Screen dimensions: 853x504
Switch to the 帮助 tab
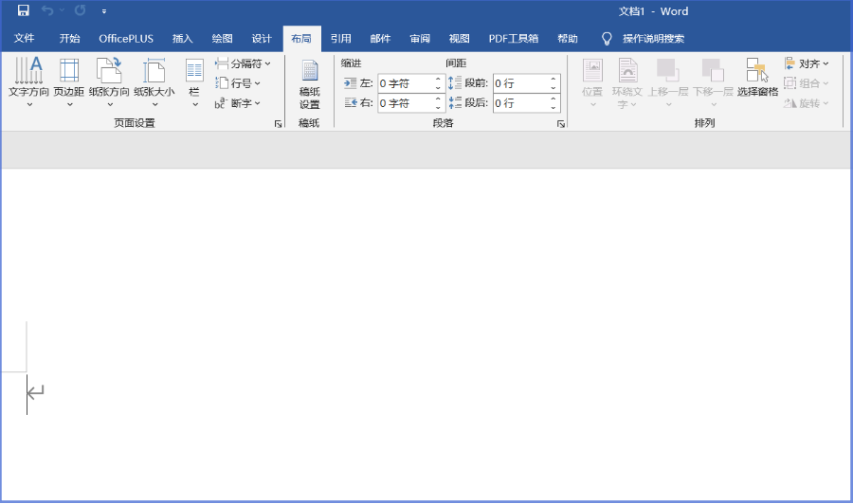pos(568,39)
